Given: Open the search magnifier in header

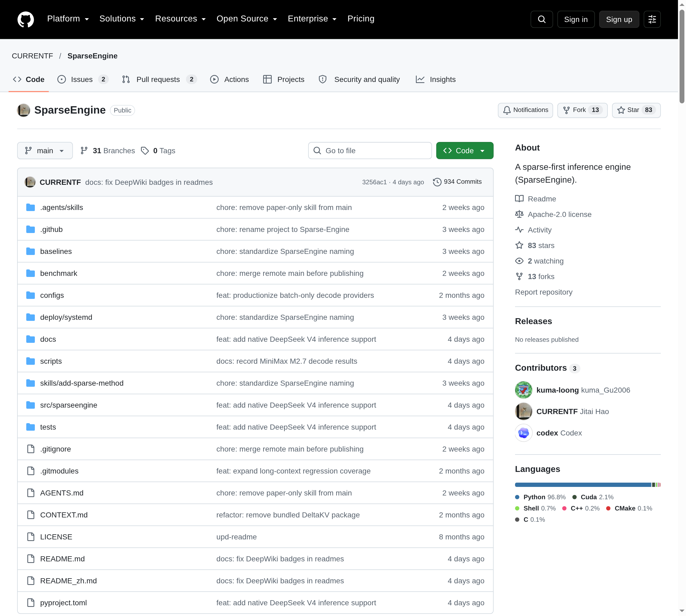Looking at the screenshot, I should (541, 19).
